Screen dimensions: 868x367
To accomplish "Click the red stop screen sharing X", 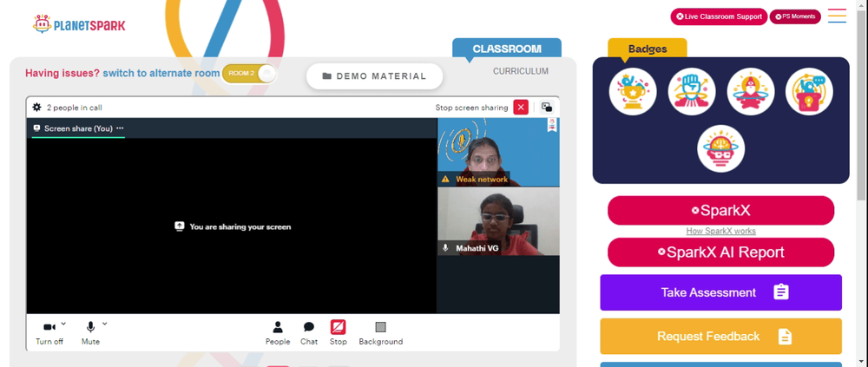I will point(521,108).
